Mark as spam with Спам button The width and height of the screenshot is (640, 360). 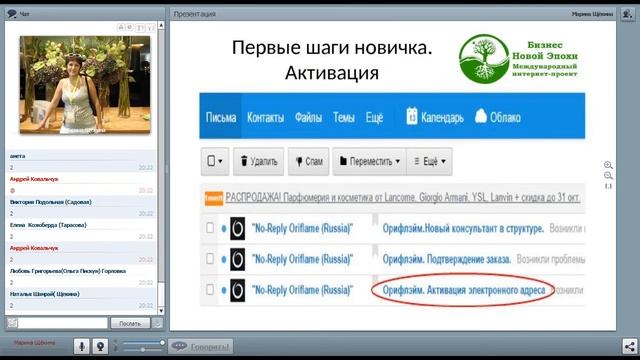pos(309,162)
